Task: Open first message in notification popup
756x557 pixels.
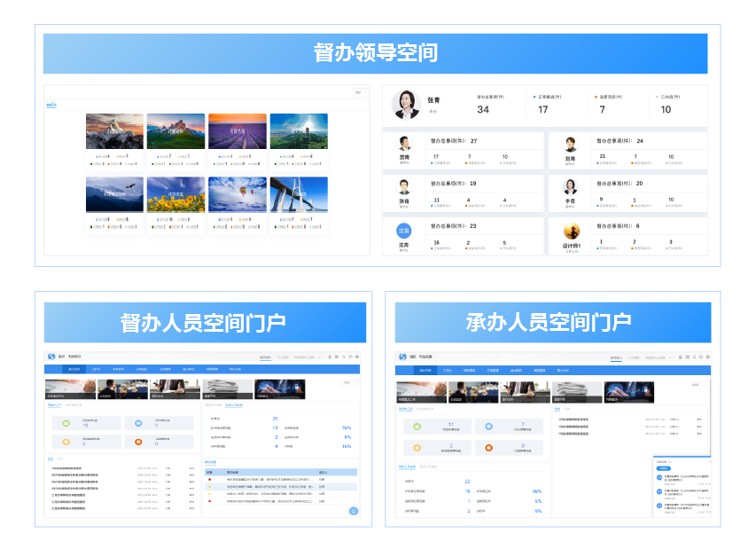Action: 682,478
